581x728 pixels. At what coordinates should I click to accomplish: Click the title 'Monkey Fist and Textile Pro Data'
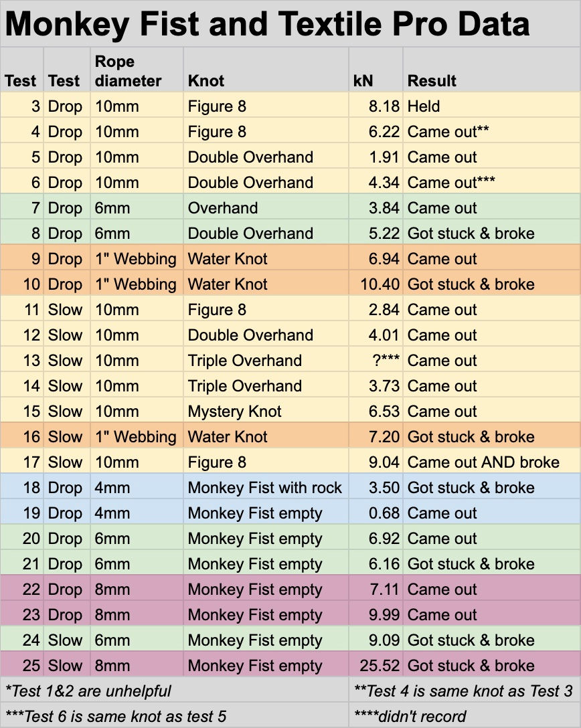pyautogui.click(x=267, y=23)
